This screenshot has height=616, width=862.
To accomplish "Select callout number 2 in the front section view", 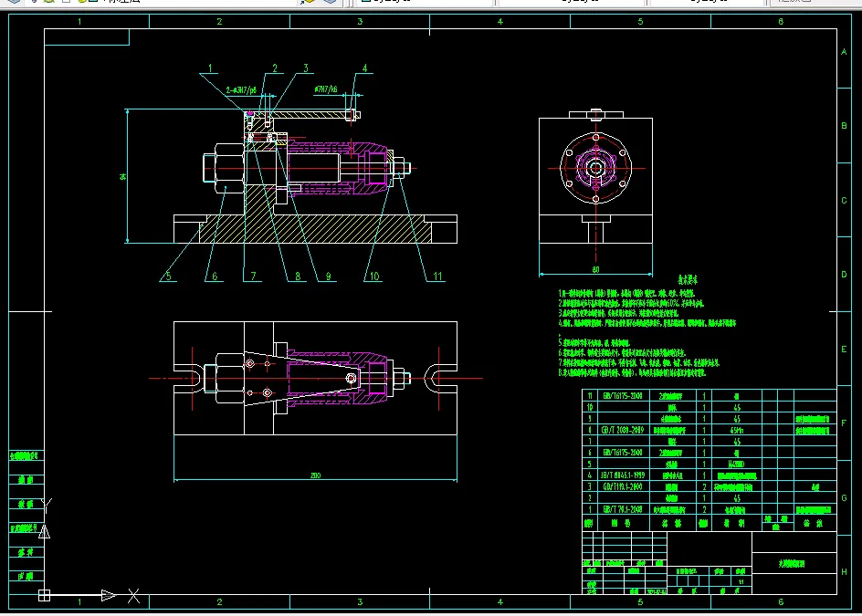I will [275, 68].
